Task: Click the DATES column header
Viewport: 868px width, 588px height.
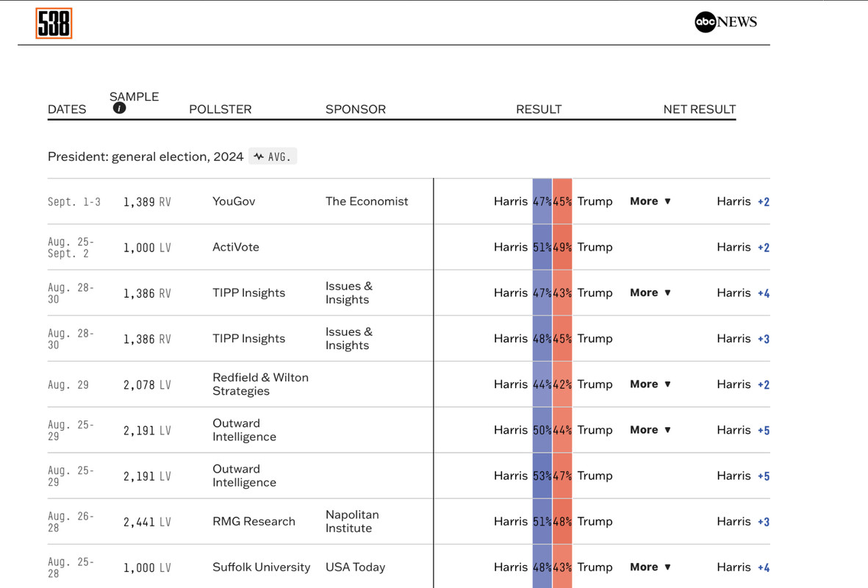Action: (67, 109)
